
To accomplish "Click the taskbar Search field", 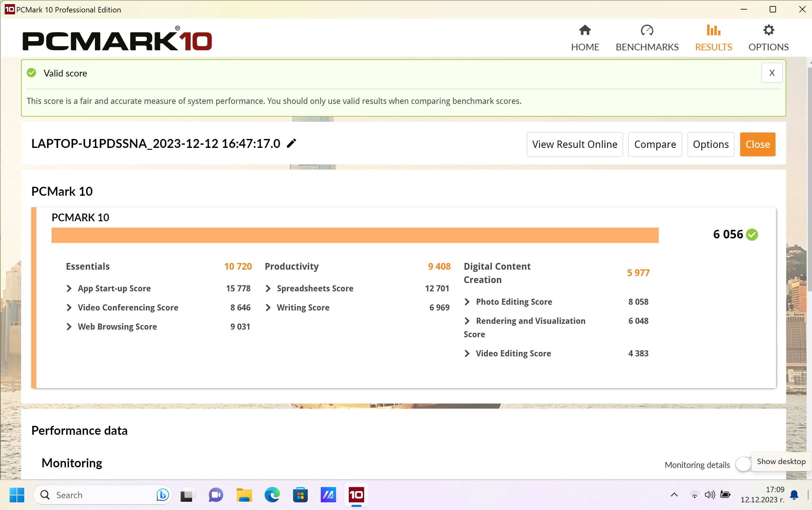I will click(103, 495).
